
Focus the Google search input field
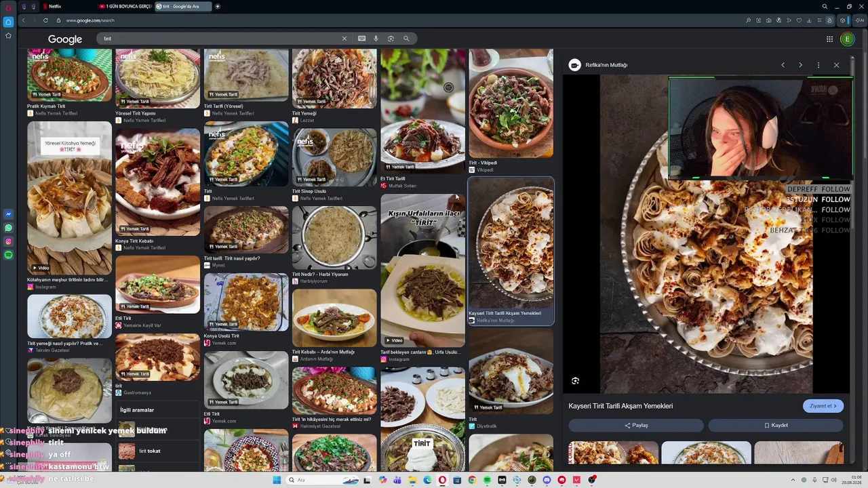coord(220,39)
